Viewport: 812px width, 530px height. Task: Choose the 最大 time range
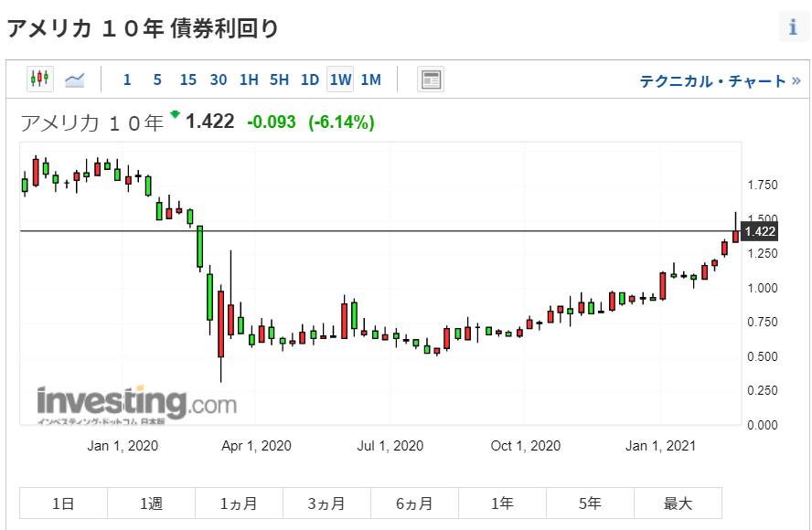pos(678,503)
